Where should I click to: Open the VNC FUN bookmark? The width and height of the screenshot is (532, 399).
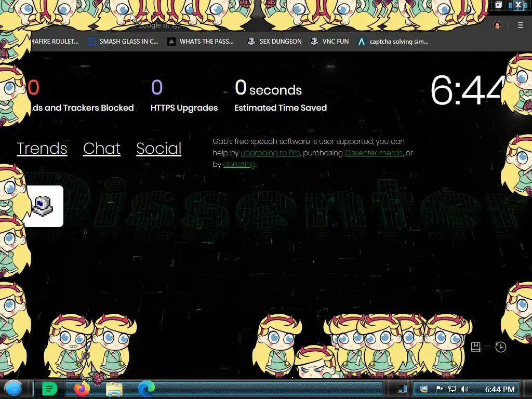pos(330,42)
